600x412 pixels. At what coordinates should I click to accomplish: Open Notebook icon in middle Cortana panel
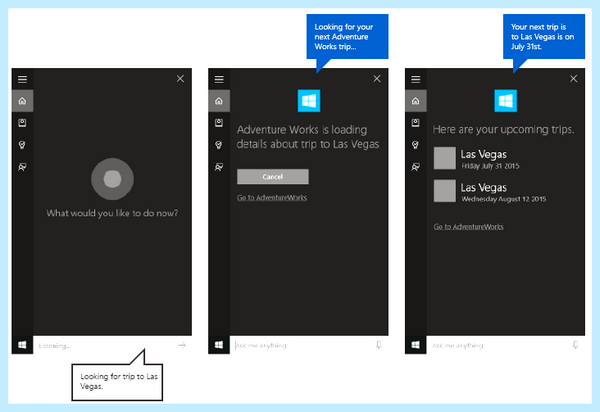point(219,123)
